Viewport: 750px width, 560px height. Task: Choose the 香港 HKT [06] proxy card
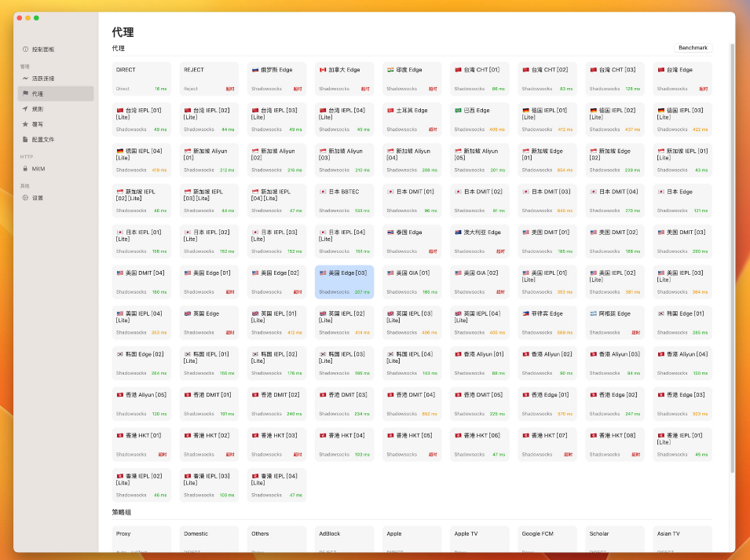(x=480, y=445)
